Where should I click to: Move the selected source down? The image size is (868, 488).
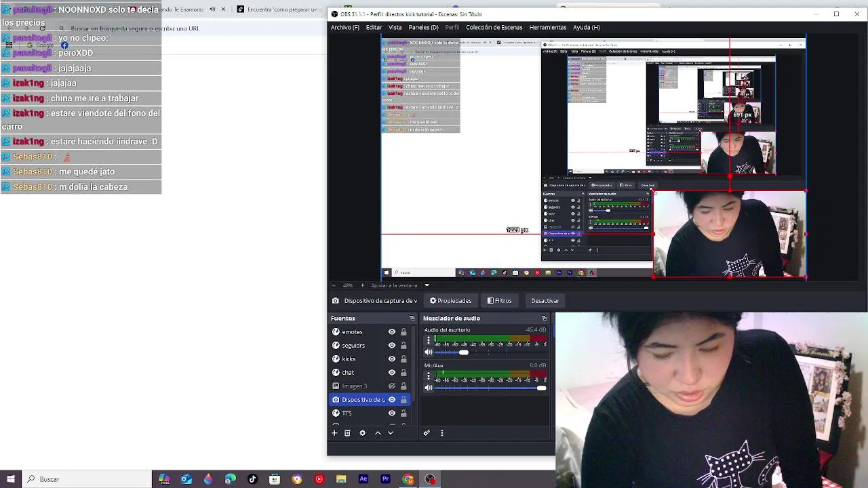(x=391, y=433)
